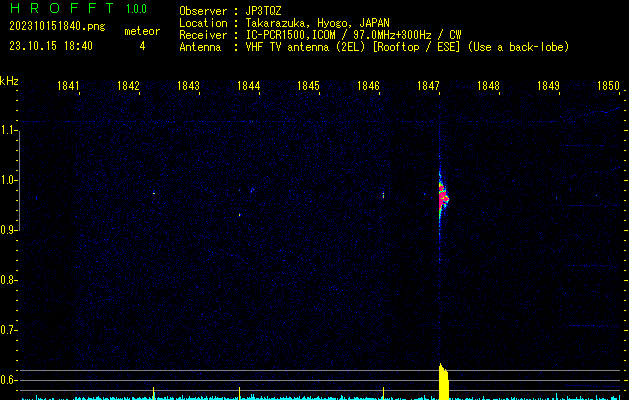Click the white level spike below 1846
This screenshot has width=629, height=400.
(x=384, y=390)
